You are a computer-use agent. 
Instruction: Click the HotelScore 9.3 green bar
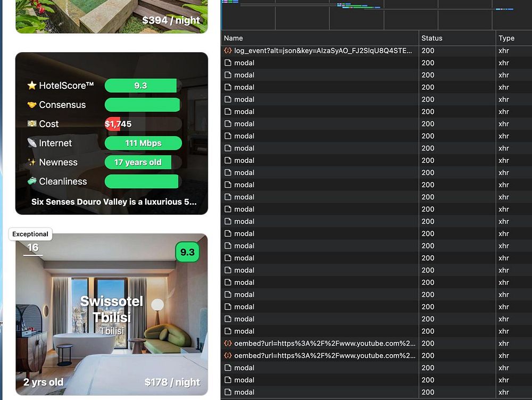140,86
